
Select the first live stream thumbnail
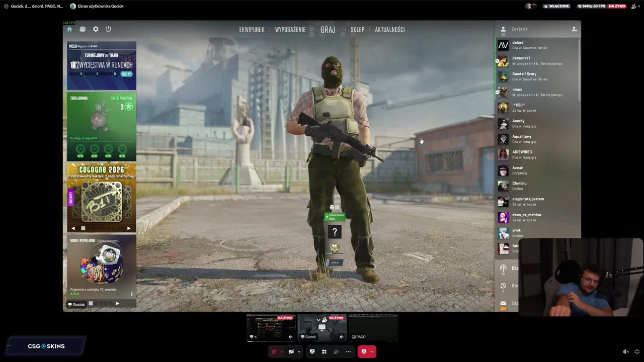[271, 328]
